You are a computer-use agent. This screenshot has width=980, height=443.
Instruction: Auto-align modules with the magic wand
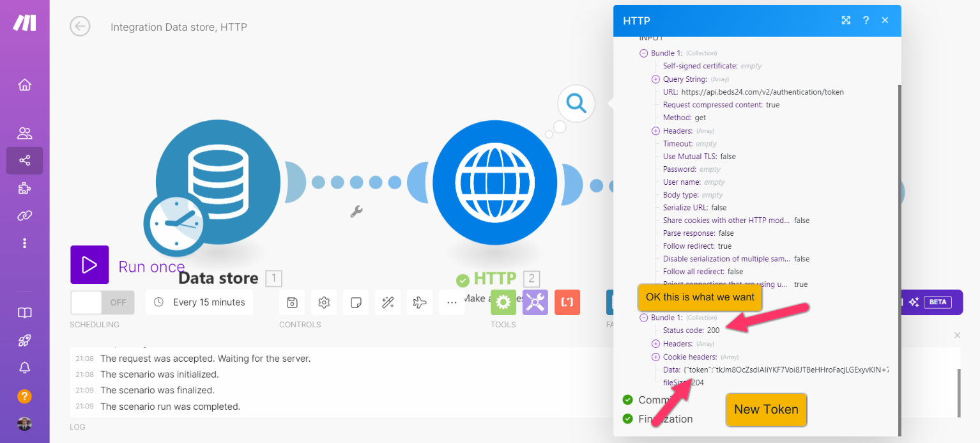tap(388, 302)
